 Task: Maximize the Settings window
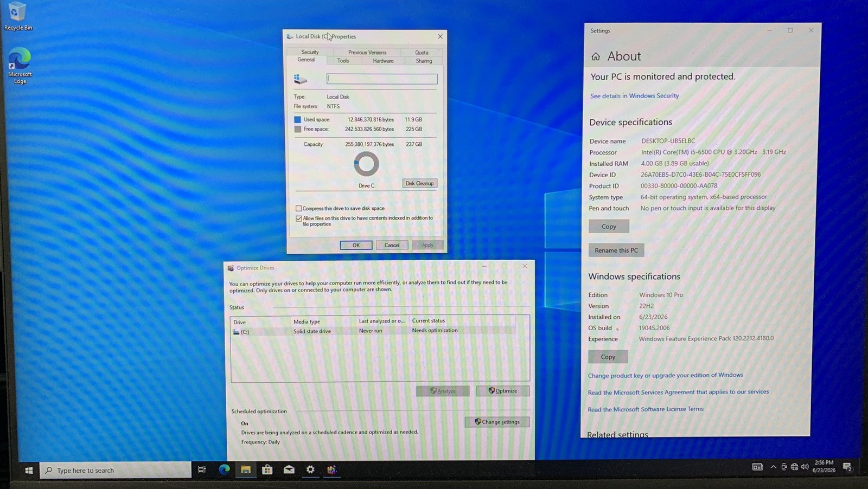pos(790,30)
